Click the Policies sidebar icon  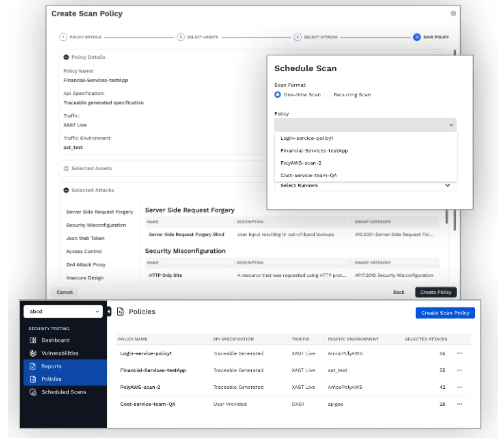pos(33,379)
